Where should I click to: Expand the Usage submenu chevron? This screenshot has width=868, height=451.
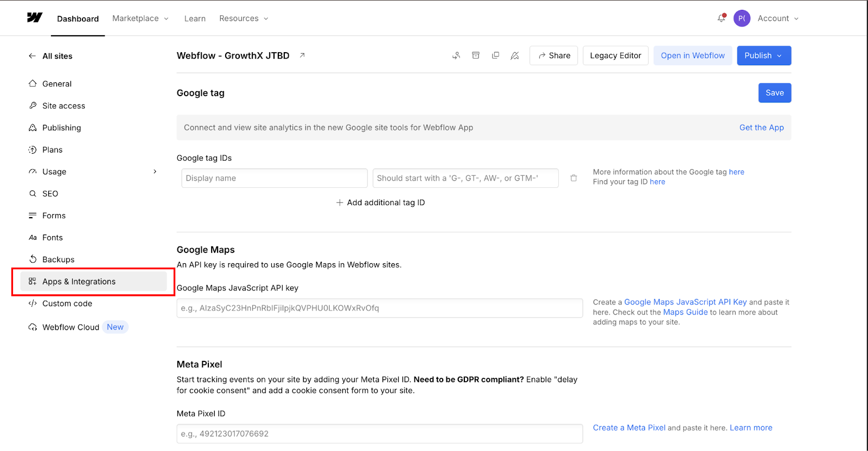pos(155,171)
